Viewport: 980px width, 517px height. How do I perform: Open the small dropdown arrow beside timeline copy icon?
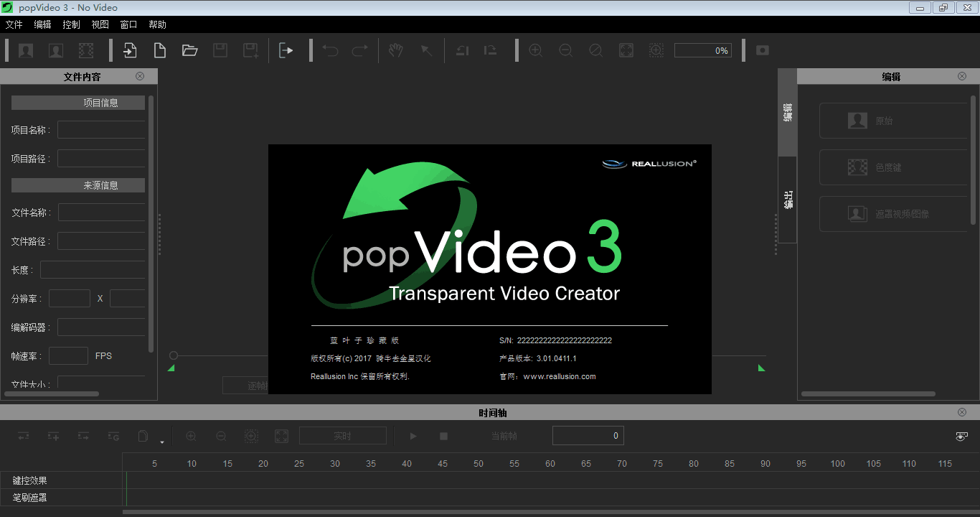162,442
